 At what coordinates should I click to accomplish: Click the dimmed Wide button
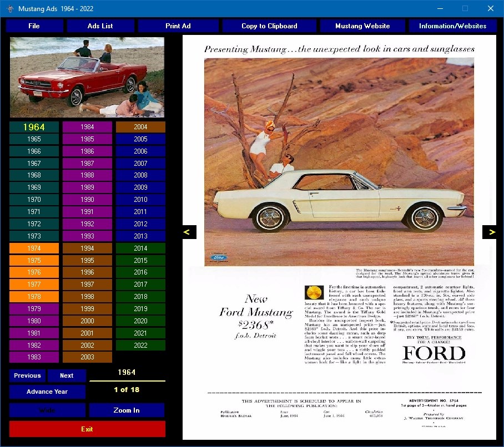coord(47,410)
